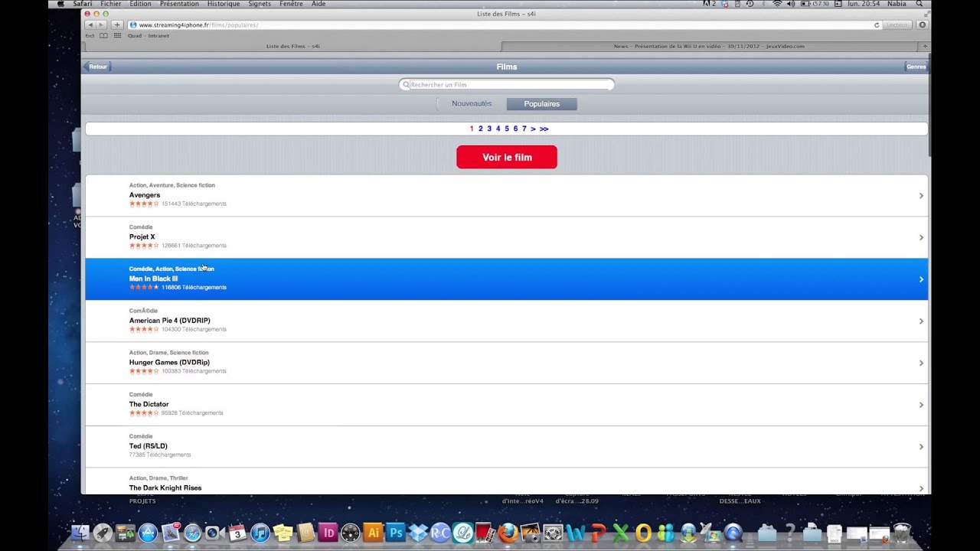Open Finder from the Dock

tap(80, 533)
